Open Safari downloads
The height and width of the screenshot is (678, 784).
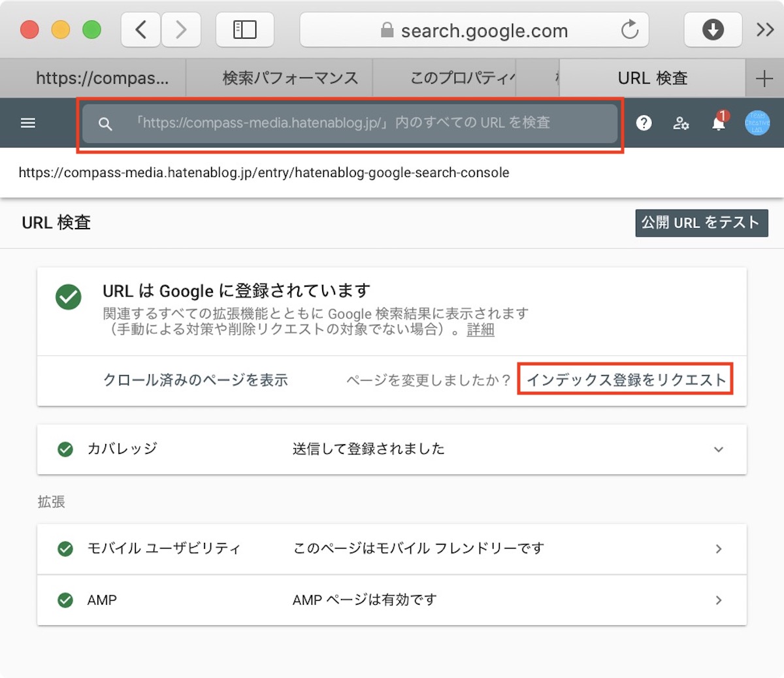click(x=713, y=29)
